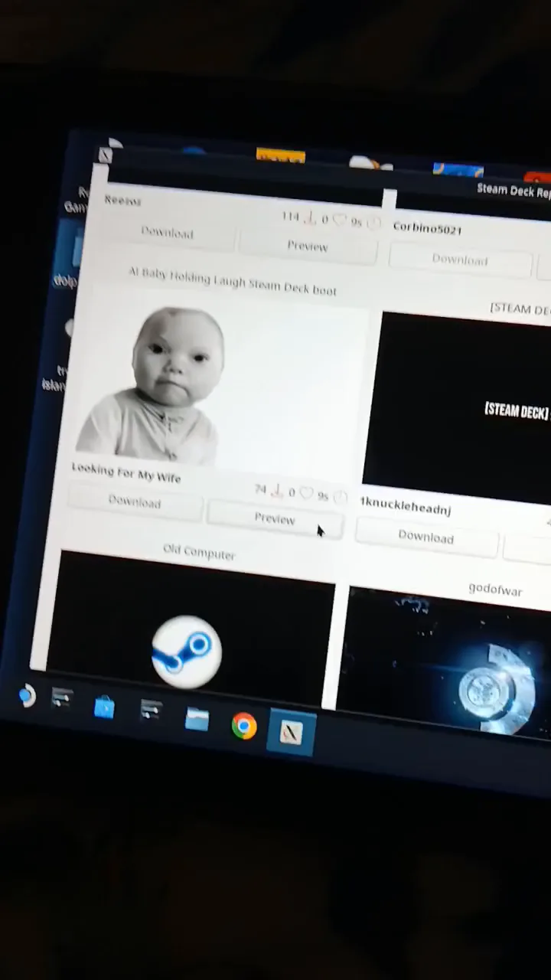
Task: Click the heart icon on the 114-download card
Action: click(x=340, y=221)
